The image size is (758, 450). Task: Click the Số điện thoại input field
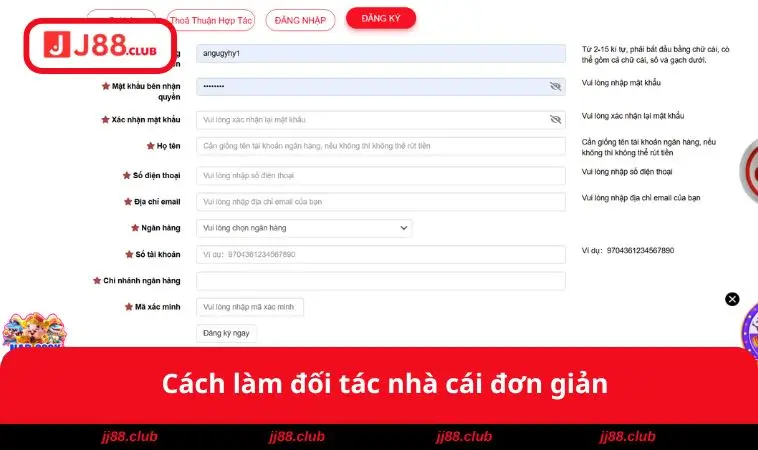coord(381,175)
